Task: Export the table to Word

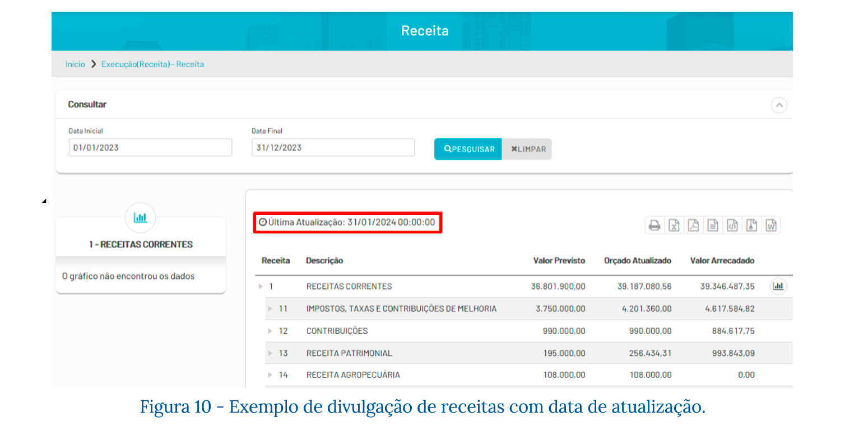Action: tap(771, 226)
